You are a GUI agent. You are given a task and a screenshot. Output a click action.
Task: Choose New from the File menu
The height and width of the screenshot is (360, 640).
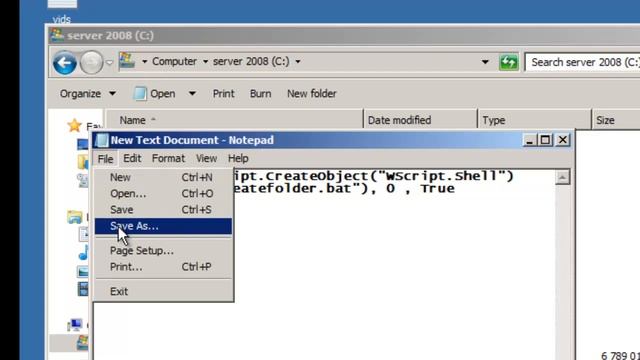[163, 178]
